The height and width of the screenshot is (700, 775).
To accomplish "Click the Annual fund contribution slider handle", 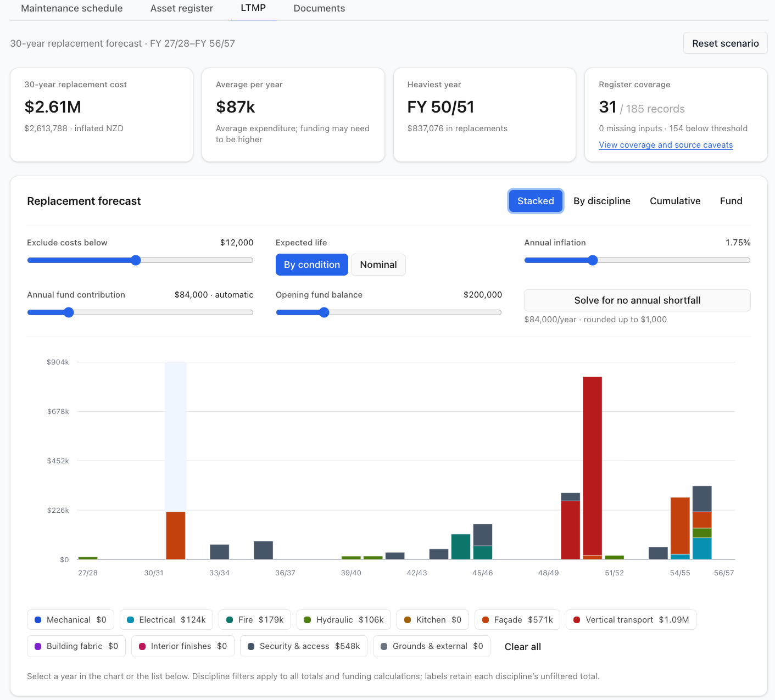I will click(69, 312).
